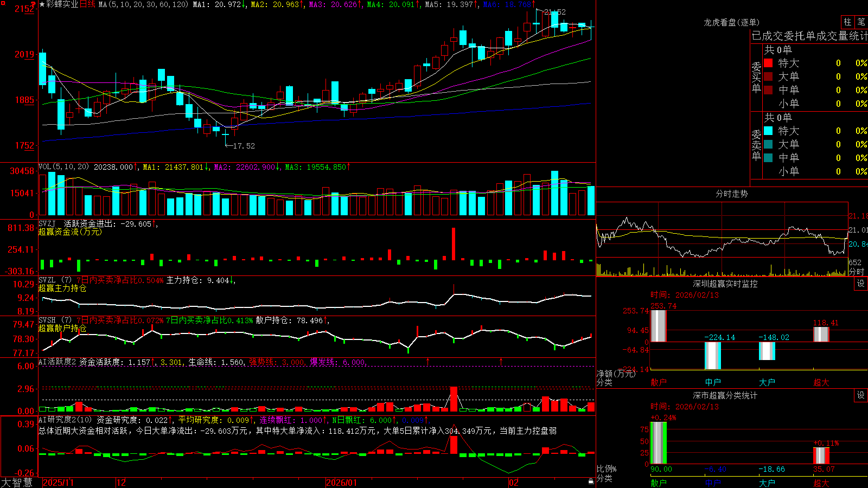The image size is (868, 488).
Task: Click the teal 大单 sell-order swatch
Action: [x=768, y=144]
